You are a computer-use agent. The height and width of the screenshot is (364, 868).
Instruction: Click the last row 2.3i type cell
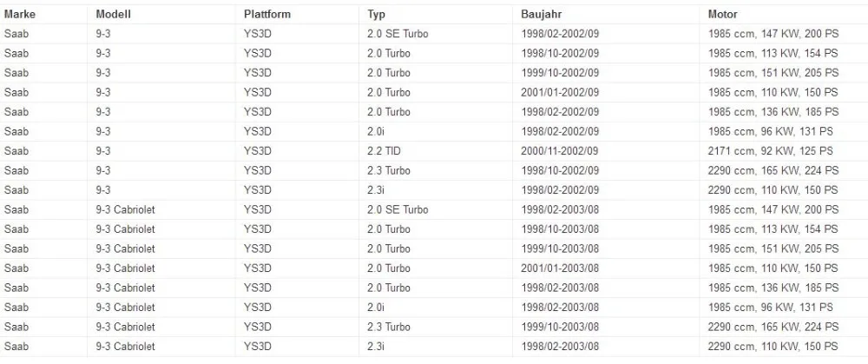(x=375, y=347)
